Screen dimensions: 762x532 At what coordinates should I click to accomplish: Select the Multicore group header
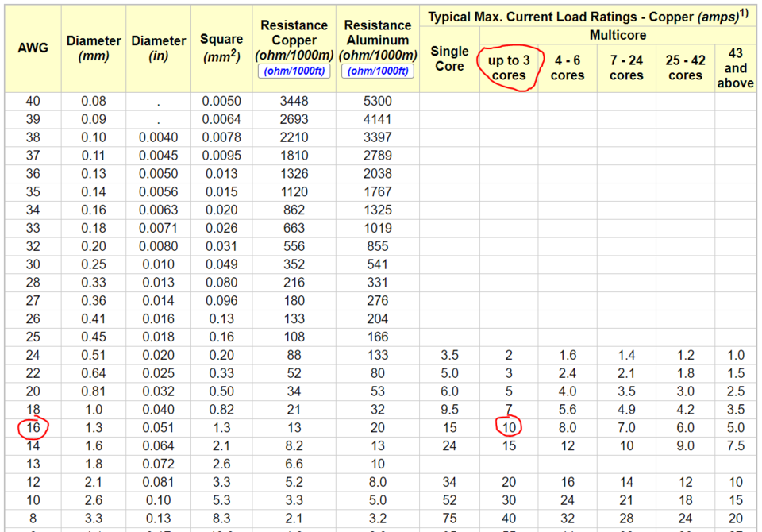(x=618, y=36)
